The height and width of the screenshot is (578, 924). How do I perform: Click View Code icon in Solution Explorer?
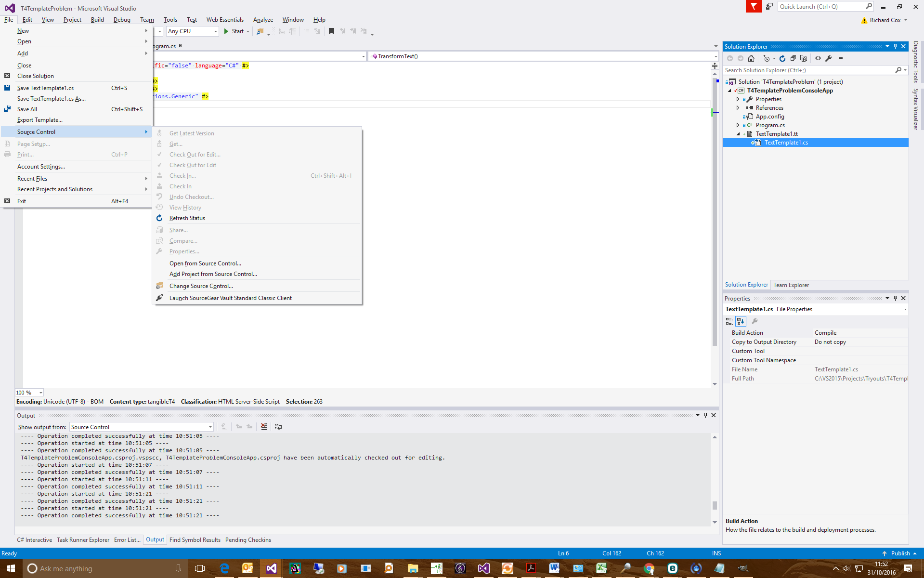click(x=818, y=58)
